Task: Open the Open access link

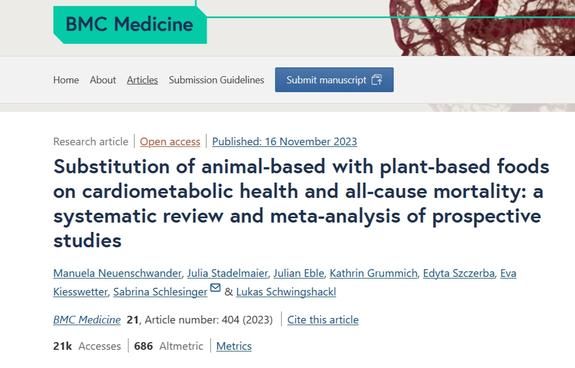Action: 170,141
